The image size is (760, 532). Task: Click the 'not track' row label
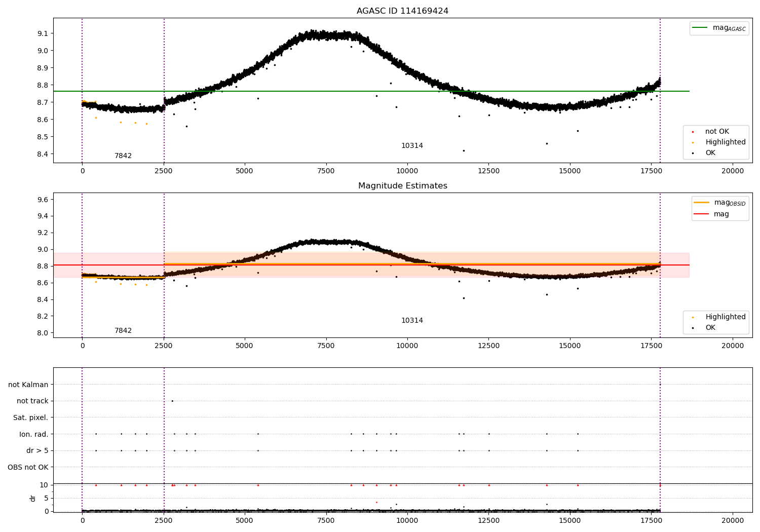32,401
